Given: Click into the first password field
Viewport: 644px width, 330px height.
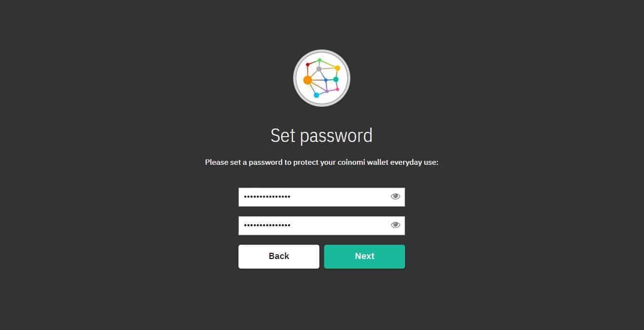Looking at the screenshot, I should click(322, 197).
